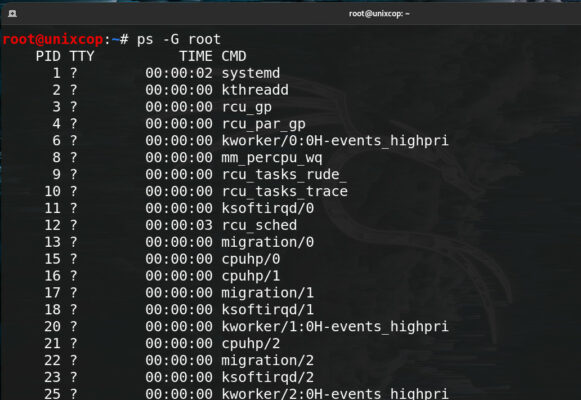The height and width of the screenshot is (400, 581).
Task: Click the migration/0 process name
Action: pos(268,242)
